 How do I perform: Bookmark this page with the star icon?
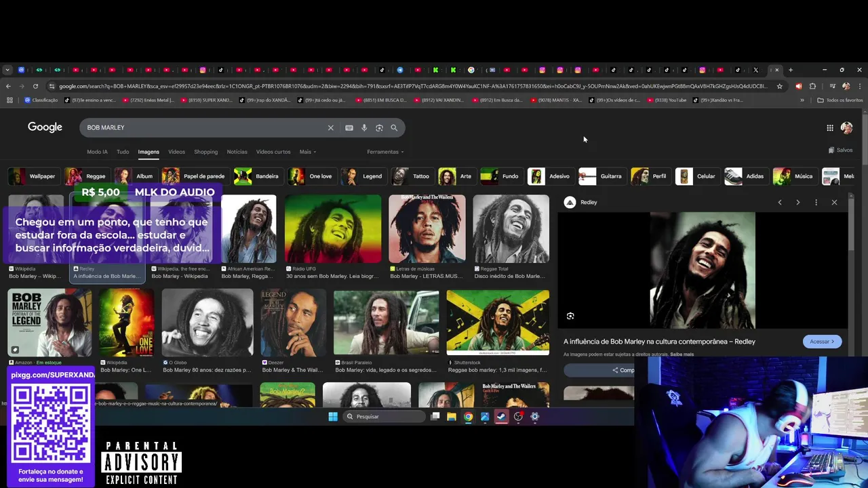(780, 86)
